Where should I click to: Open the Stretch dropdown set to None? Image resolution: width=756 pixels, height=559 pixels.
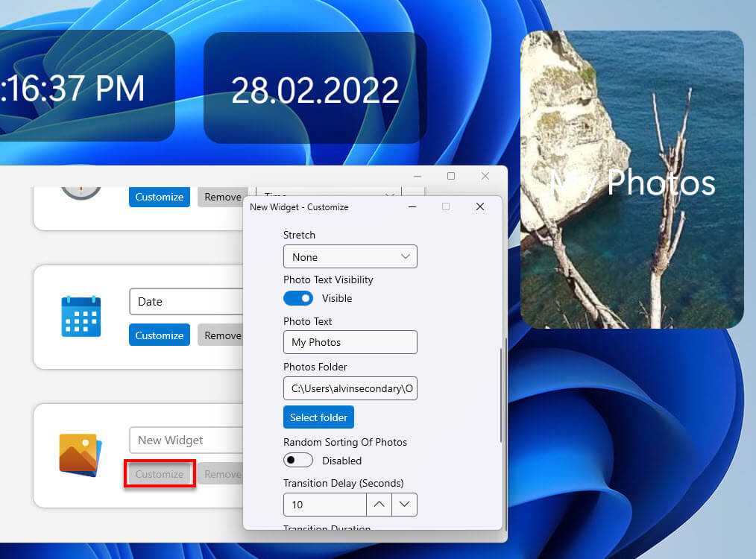(350, 256)
